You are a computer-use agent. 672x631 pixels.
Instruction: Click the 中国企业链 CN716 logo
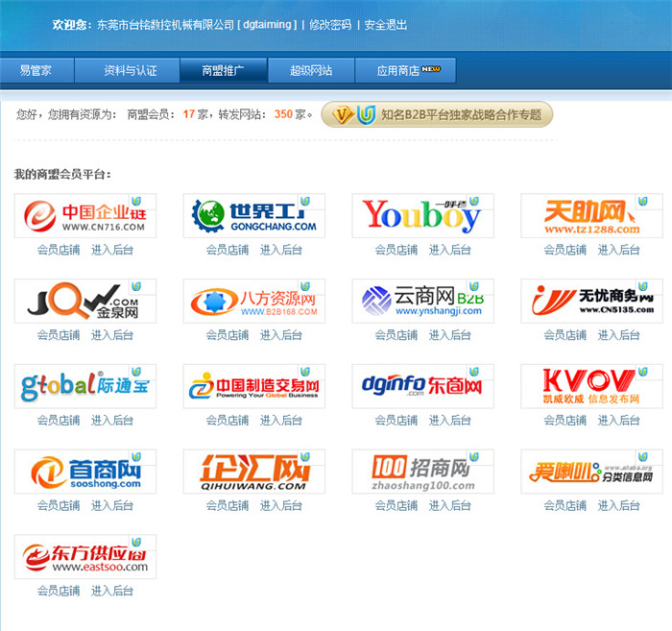click(x=84, y=216)
